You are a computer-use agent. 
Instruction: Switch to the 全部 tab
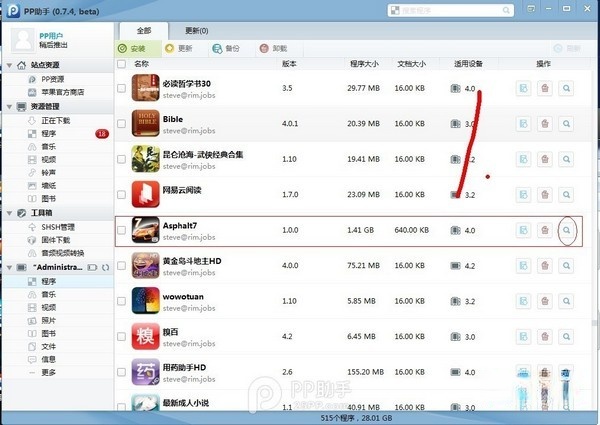(x=144, y=31)
